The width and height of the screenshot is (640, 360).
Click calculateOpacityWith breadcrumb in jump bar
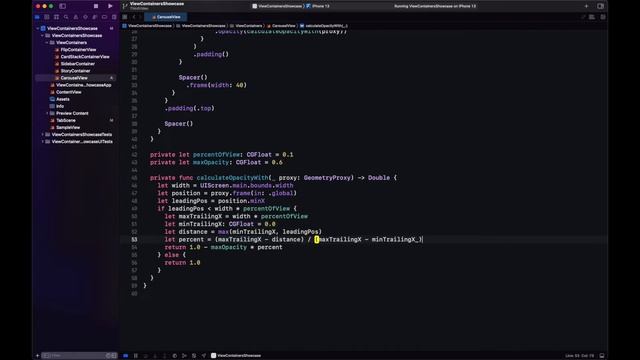click(x=324, y=26)
